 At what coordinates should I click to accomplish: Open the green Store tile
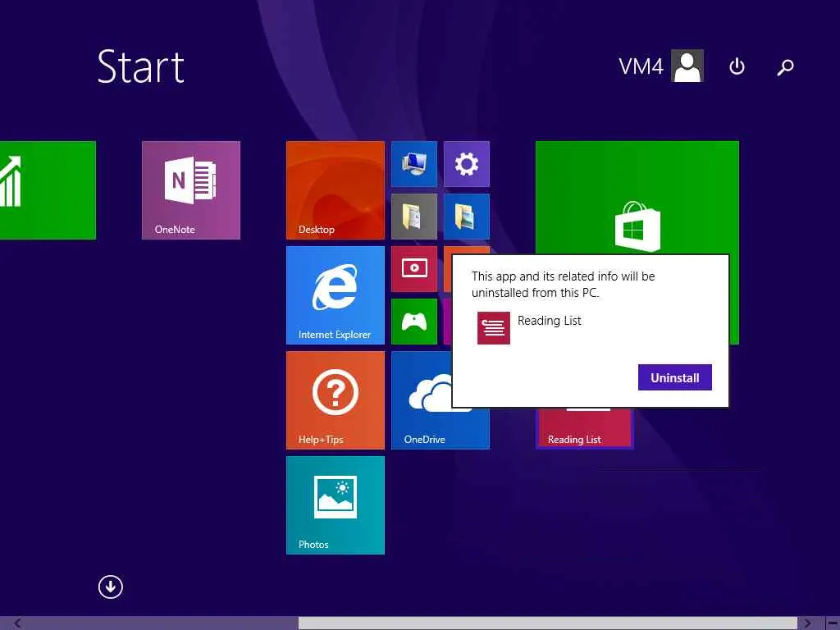(x=637, y=199)
